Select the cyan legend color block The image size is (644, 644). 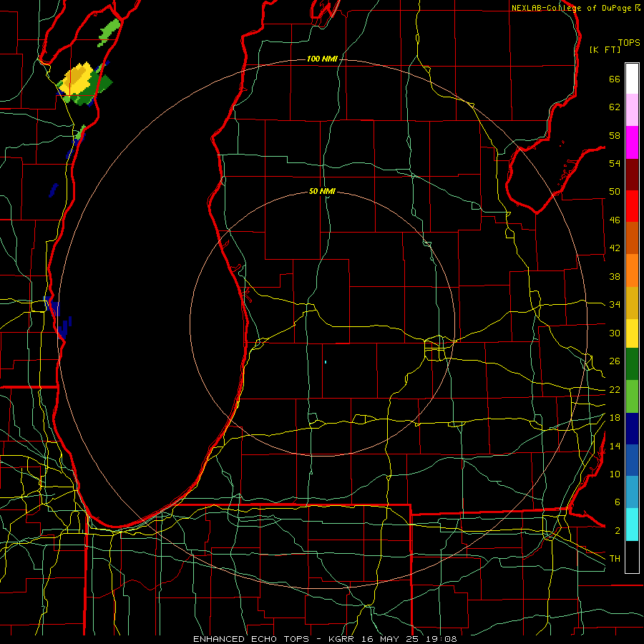pos(632,525)
